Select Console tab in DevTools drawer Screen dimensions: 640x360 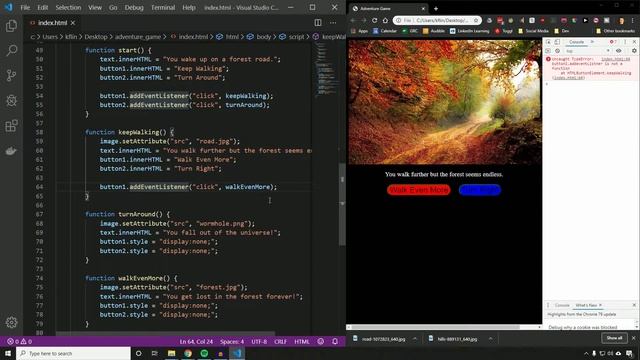pos(562,305)
